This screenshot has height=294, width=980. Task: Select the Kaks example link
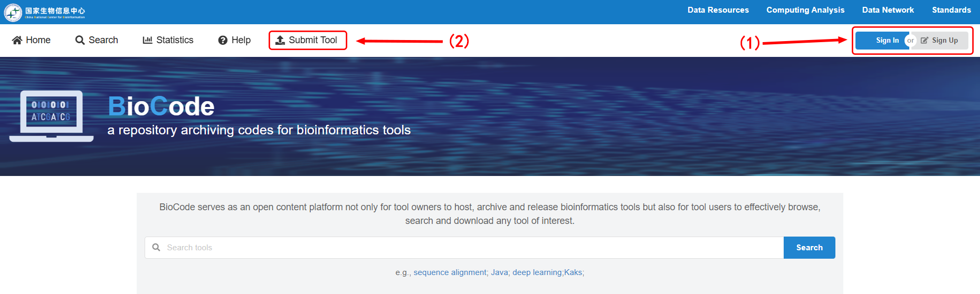573,272
